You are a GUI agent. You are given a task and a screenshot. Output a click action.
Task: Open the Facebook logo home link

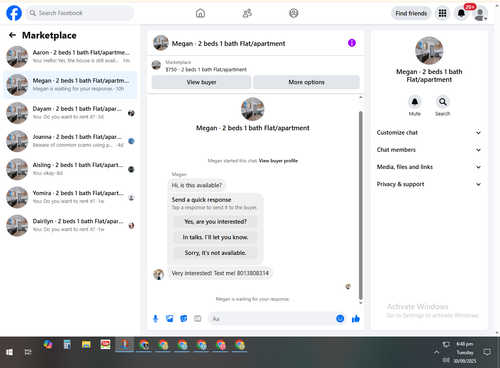tap(14, 13)
